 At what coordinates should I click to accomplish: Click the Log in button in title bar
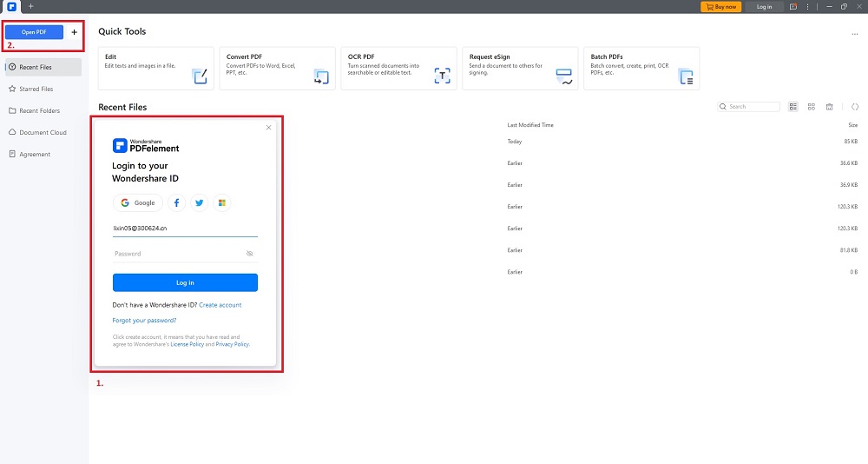point(764,7)
